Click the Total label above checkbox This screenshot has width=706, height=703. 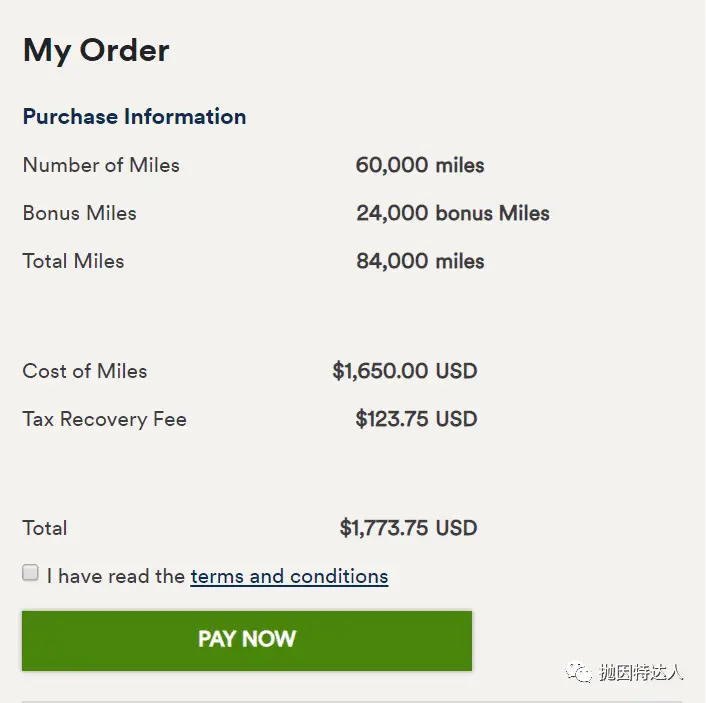(x=45, y=528)
